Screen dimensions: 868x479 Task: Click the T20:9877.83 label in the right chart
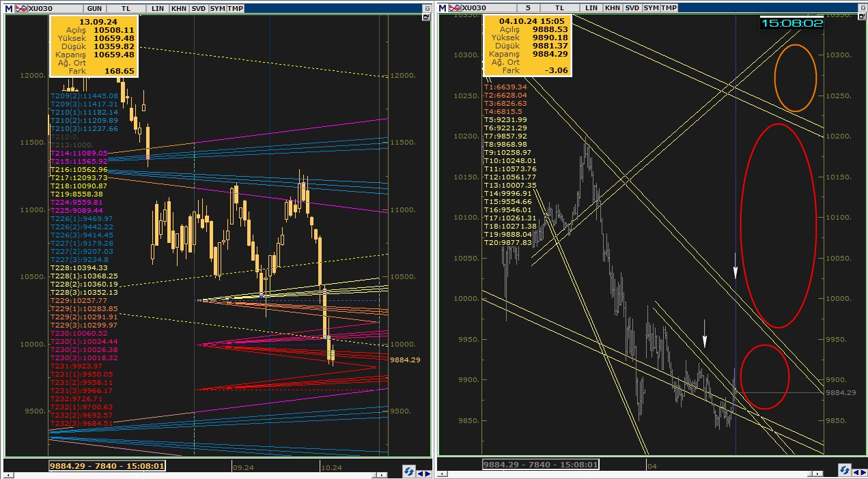tap(508, 243)
